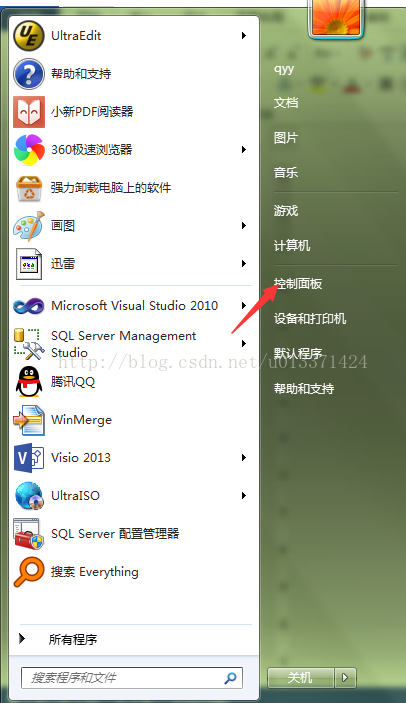Open UltraEdit from its icon
Screen dimensions: 406x703
[29, 36]
